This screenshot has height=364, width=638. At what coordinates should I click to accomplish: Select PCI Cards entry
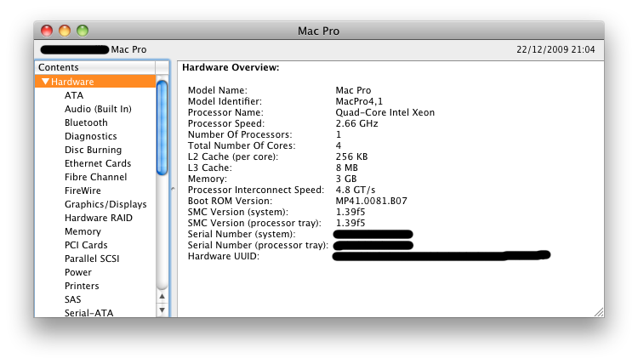[86, 245]
